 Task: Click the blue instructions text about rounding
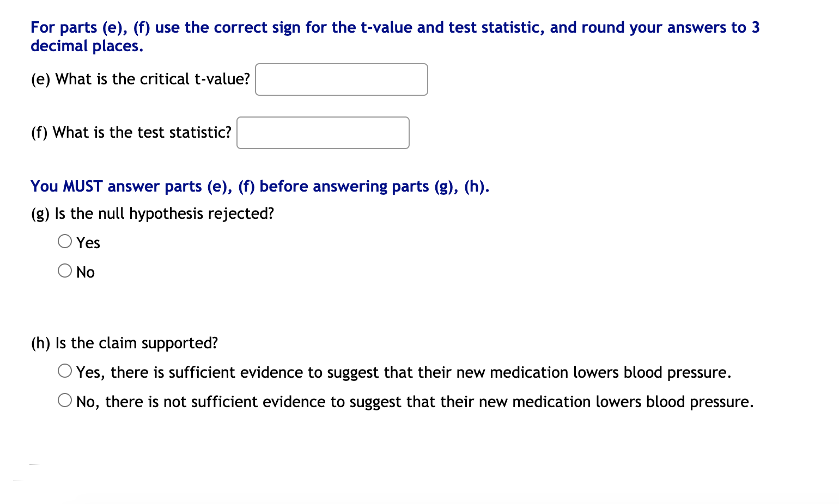click(394, 36)
